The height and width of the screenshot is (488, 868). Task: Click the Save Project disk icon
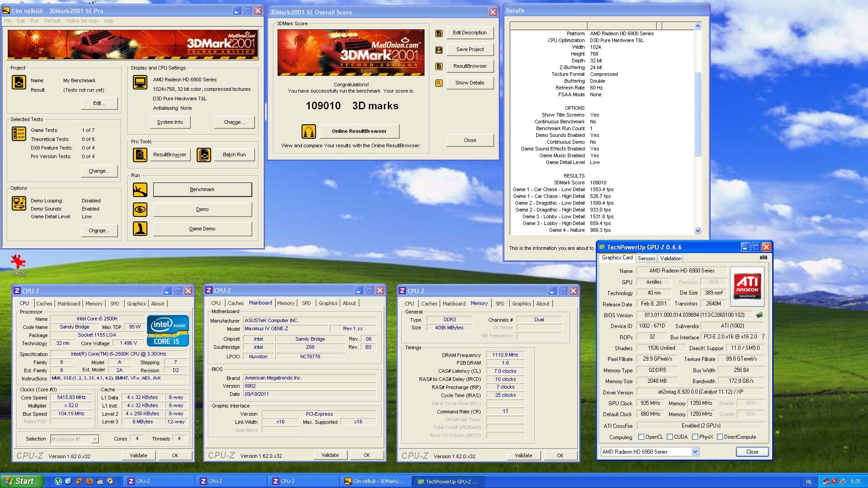click(x=439, y=50)
